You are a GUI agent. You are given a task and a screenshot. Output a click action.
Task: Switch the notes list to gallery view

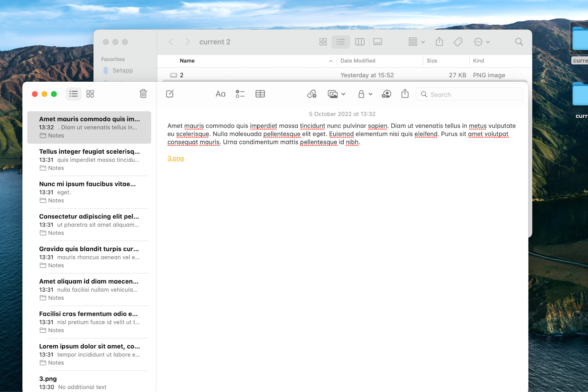pos(90,94)
